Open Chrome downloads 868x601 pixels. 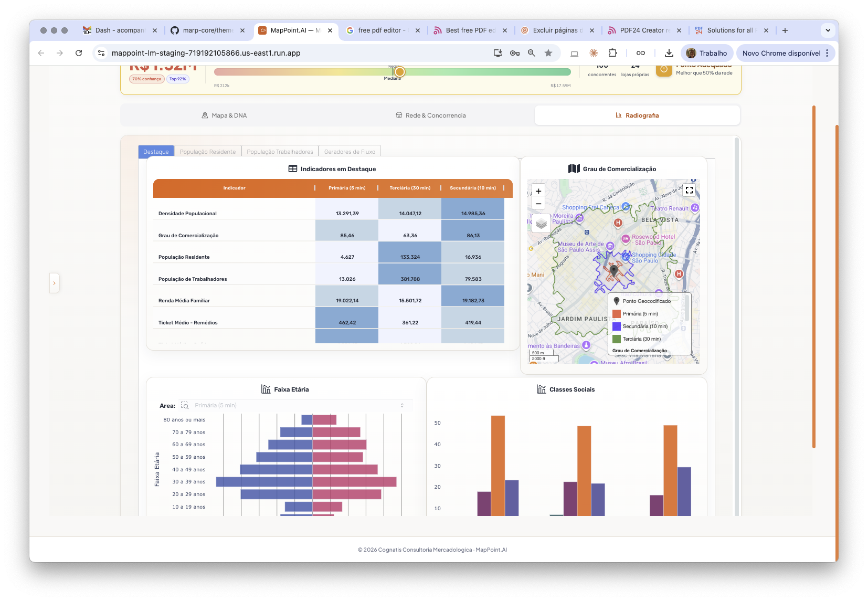669,53
